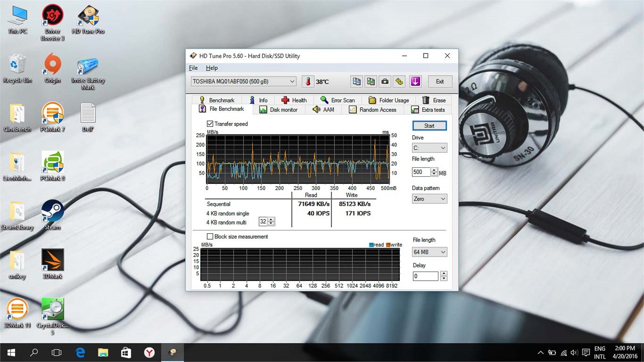644x362 pixels.
Task: Take a screenshot with the camera icon
Action: 384,81
